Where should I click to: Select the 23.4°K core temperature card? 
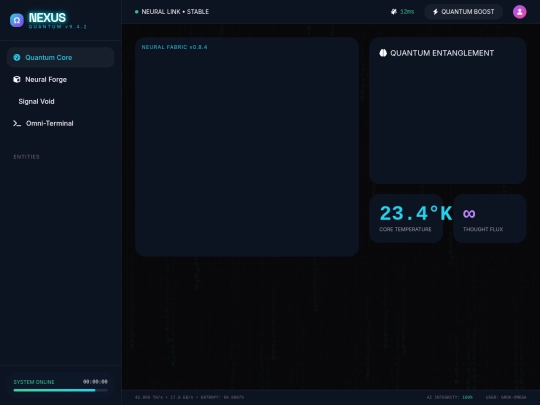pos(406,218)
